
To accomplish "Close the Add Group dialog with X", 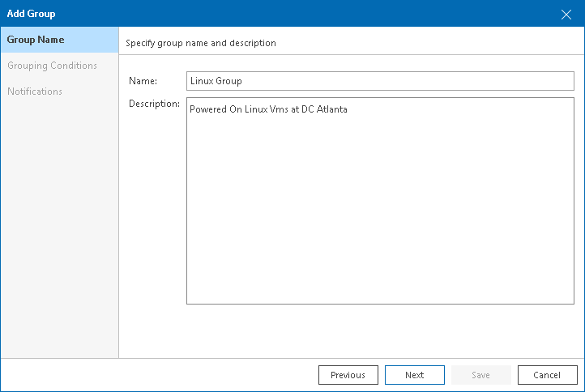I will pyautogui.click(x=567, y=14).
